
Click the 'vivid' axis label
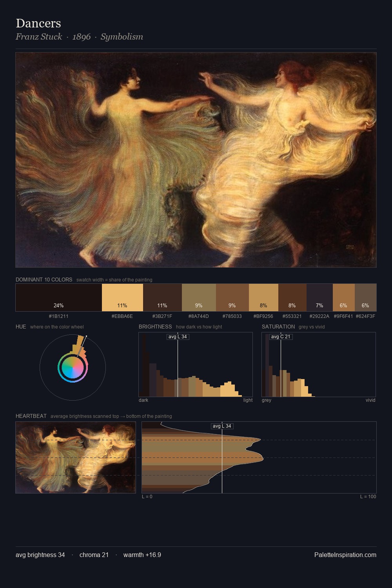click(x=370, y=400)
